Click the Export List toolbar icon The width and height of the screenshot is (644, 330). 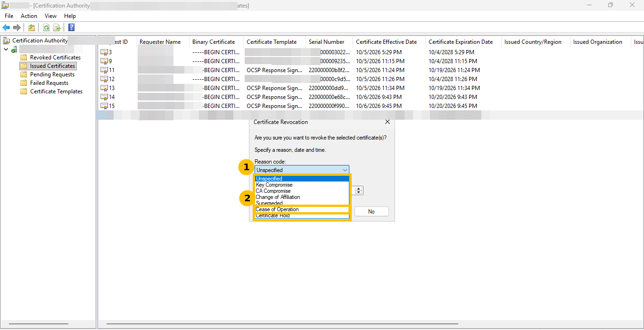[x=57, y=27]
